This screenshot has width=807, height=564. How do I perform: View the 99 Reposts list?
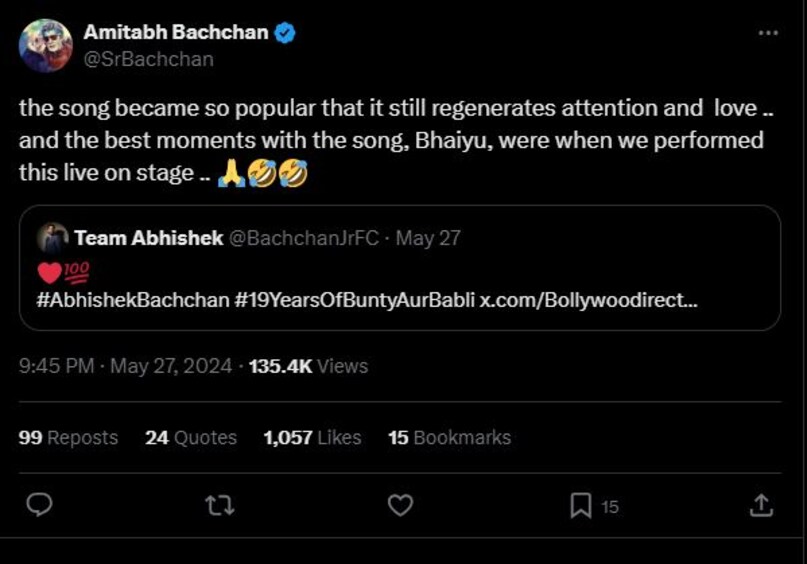click(68, 437)
